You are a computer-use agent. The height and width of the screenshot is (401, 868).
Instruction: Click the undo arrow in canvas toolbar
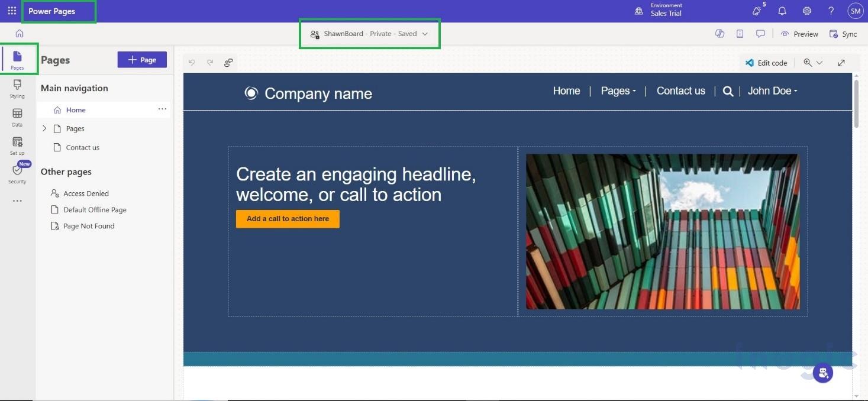tap(192, 63)
